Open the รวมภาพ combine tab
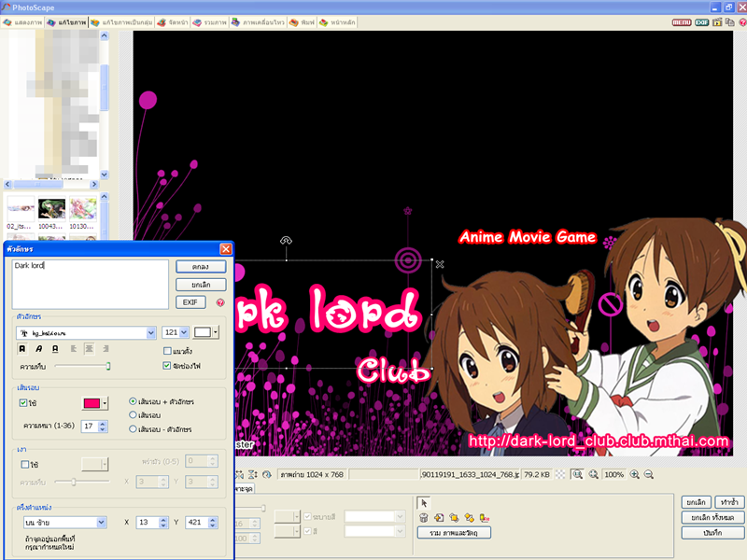Screen dimensions: 747x560 (209, 22)
